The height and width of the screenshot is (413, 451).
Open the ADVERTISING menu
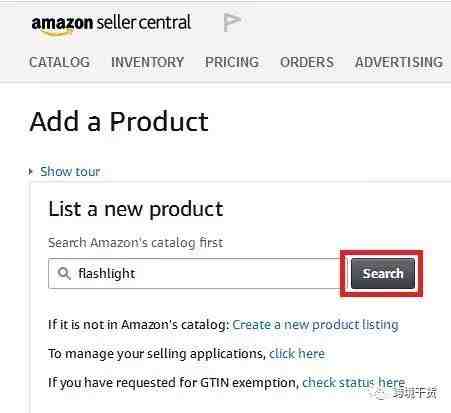point(399,62)
